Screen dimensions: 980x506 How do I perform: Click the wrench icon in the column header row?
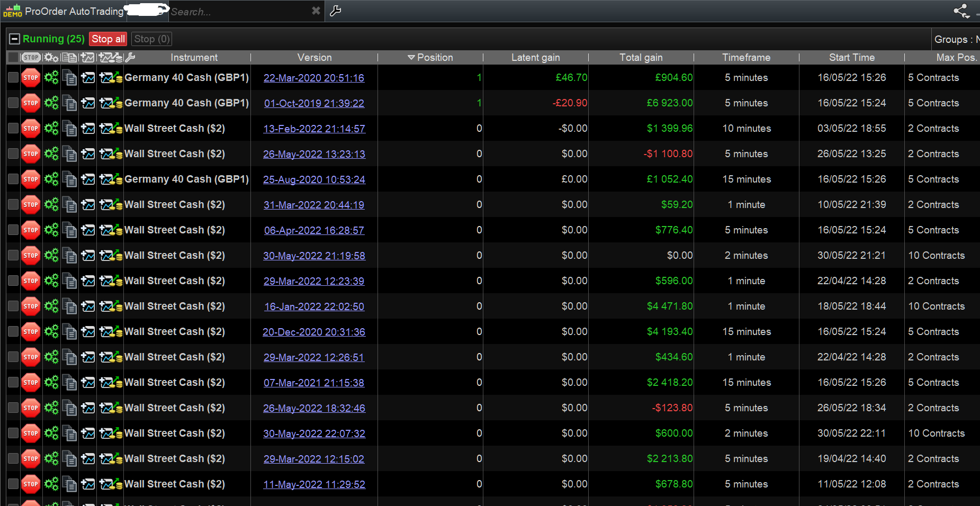pos(130,57)
